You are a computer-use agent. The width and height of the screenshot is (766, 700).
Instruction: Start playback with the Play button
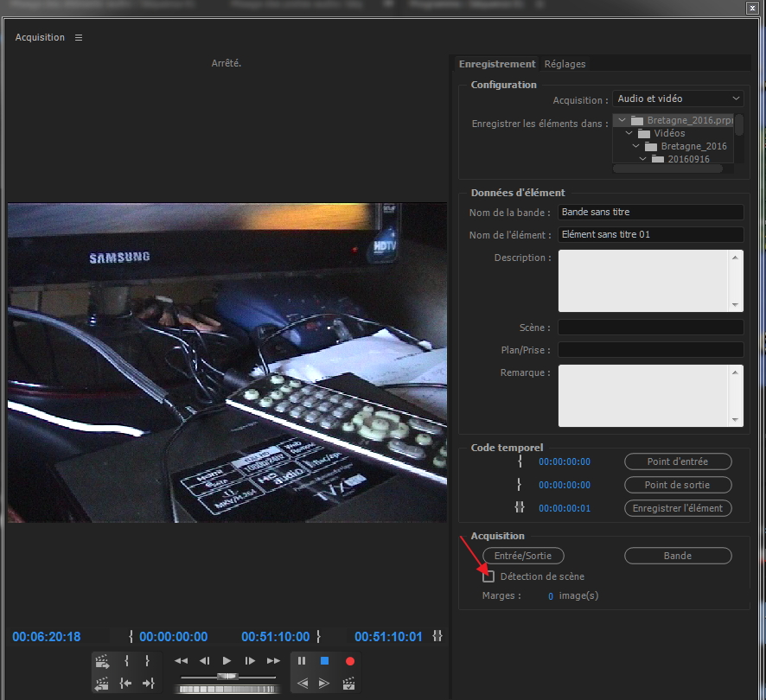point(227,661)
